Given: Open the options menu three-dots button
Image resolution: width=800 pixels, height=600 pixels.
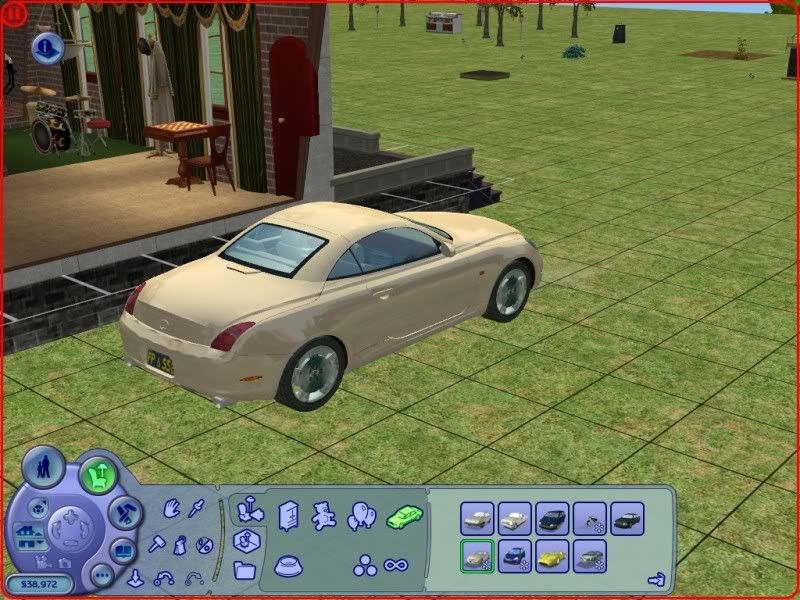Looking at the screenshot, I should (100, 576).
